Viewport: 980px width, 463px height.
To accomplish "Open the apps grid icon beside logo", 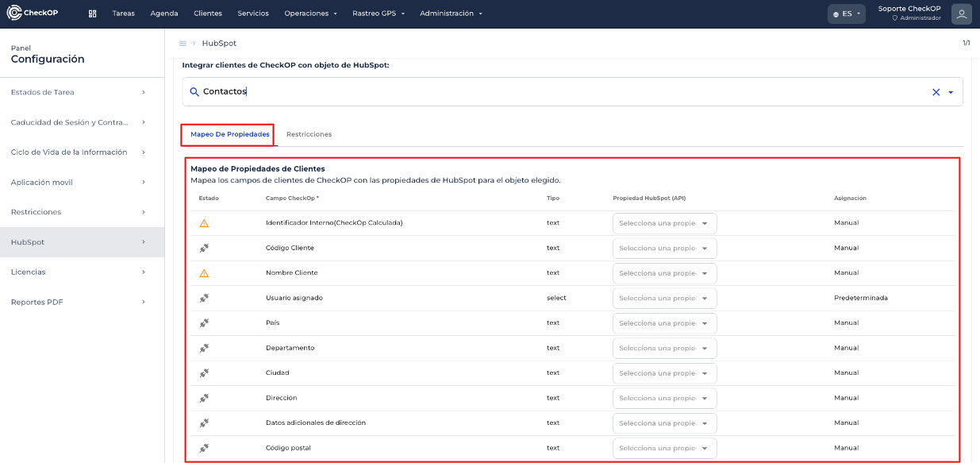I will [x=92, y=14].
